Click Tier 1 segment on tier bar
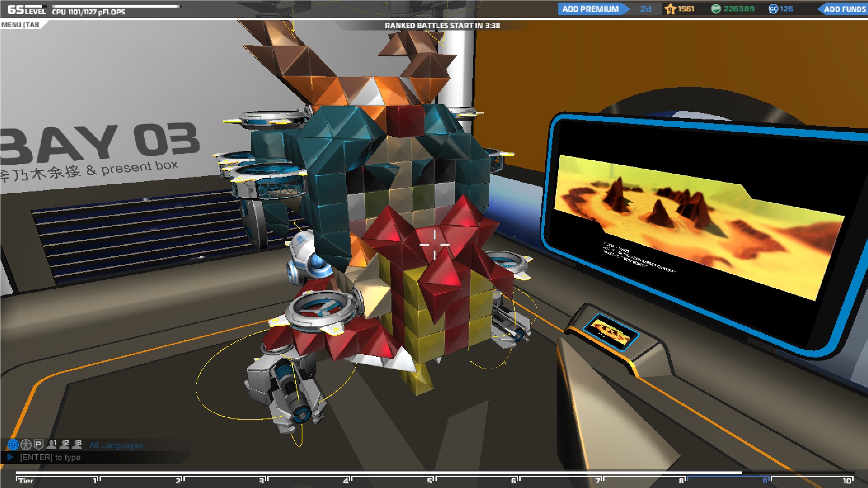This screenshot has height=488, width=868. [x=57, y=480]
